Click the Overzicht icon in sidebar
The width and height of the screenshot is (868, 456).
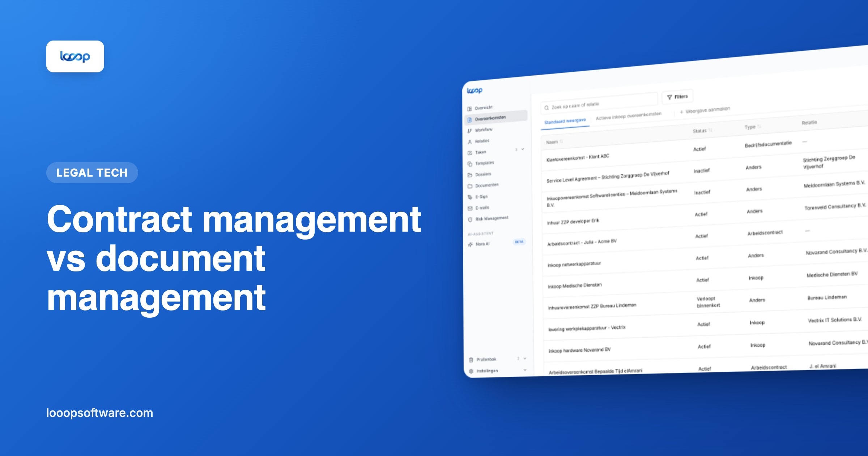(x=469, y=109)
